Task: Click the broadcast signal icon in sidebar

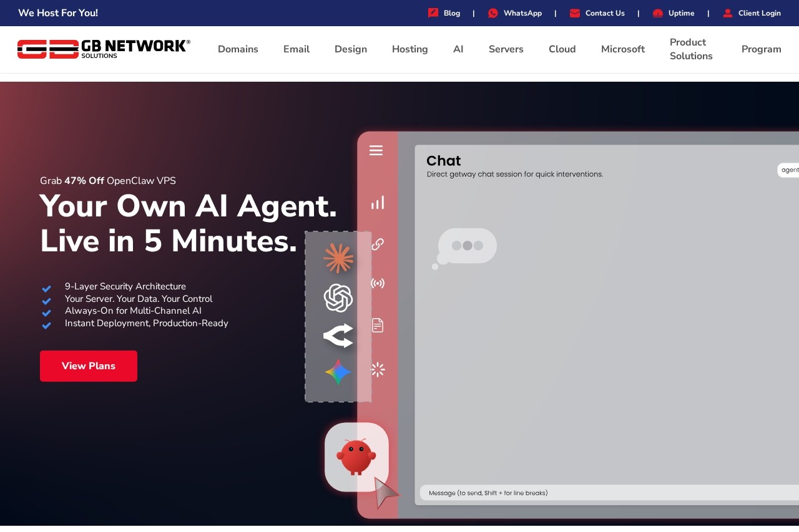Action: click(378, 284)
